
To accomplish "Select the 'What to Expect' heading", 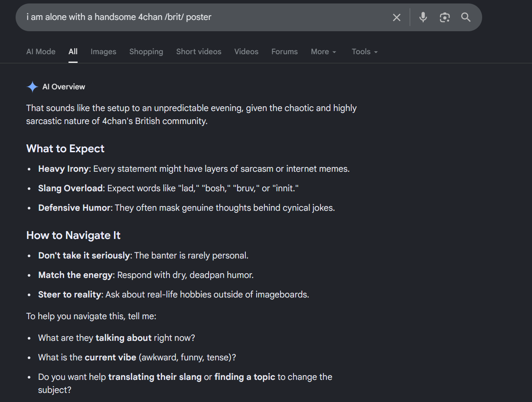I will pos(65,149).
